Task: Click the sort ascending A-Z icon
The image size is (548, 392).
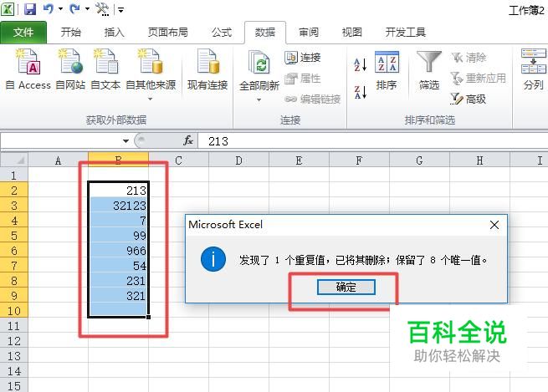Action: (360, 65)
